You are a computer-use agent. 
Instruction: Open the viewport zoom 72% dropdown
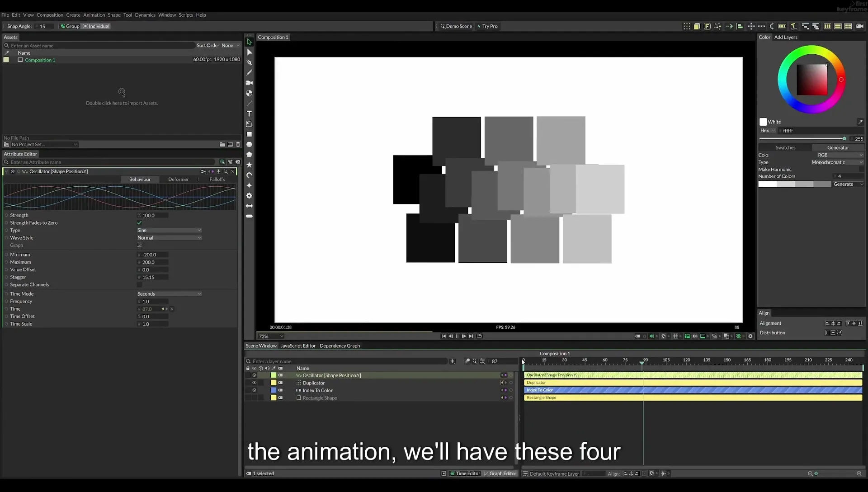271,336
